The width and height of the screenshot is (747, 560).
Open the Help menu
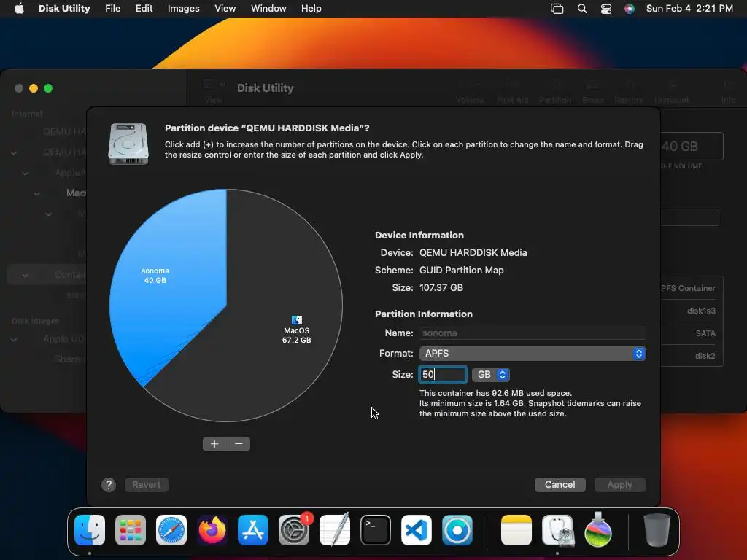click(311, 8)
